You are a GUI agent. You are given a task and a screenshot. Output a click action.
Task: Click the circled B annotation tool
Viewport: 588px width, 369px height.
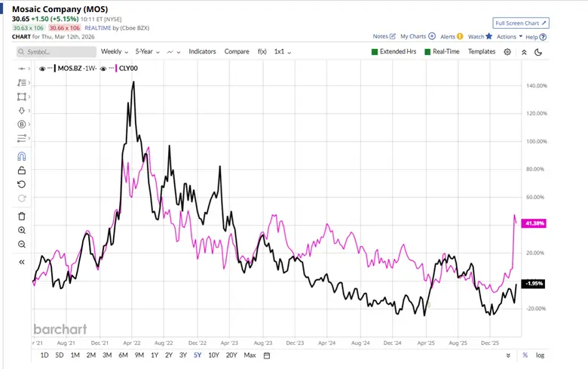point(22,125)
